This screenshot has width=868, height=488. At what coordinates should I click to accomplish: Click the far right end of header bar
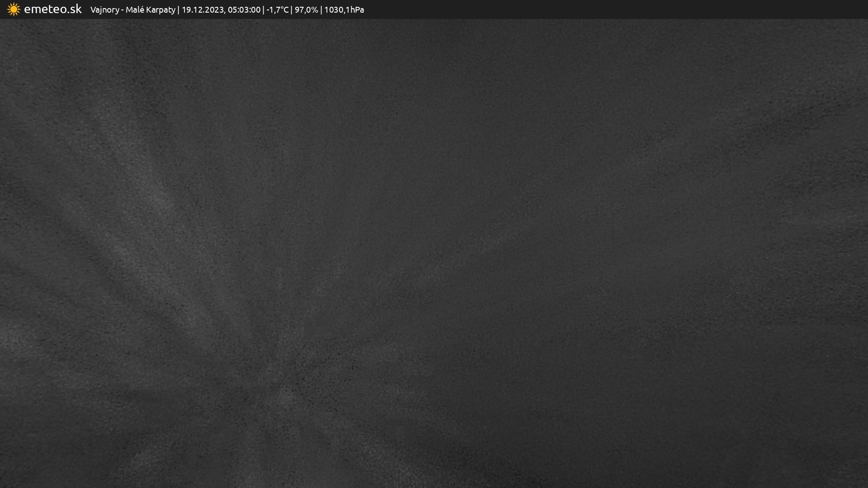(861, 9)
